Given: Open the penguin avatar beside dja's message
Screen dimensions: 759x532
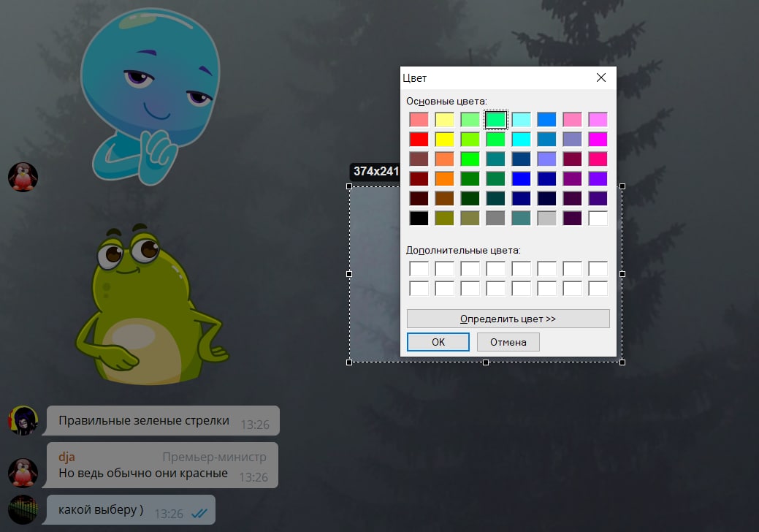Looking at the screenshot, I should point(23,473).
